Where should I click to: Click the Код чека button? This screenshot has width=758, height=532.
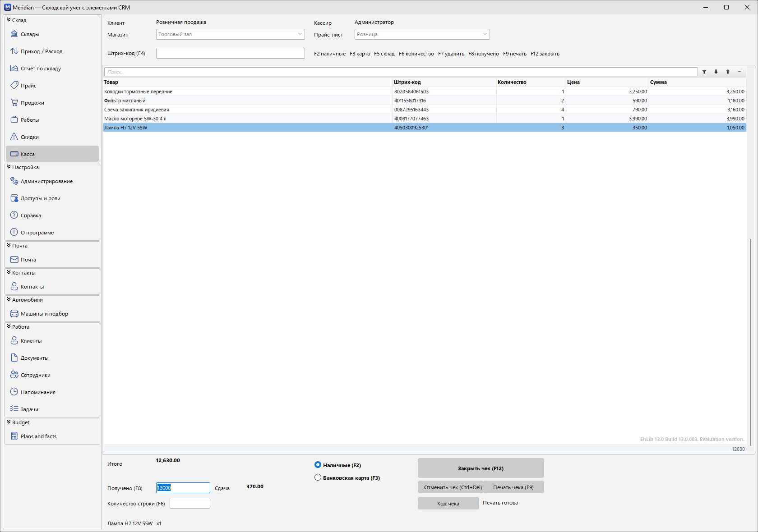(x=448, y=503)
